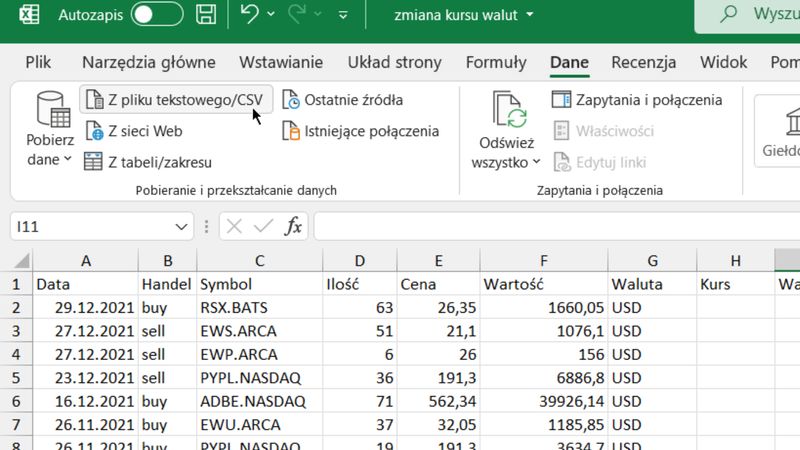This screenshot has height=450, width=800.
Task: Switch to the Formuły ribbon tab
Action: pos(496,62)
